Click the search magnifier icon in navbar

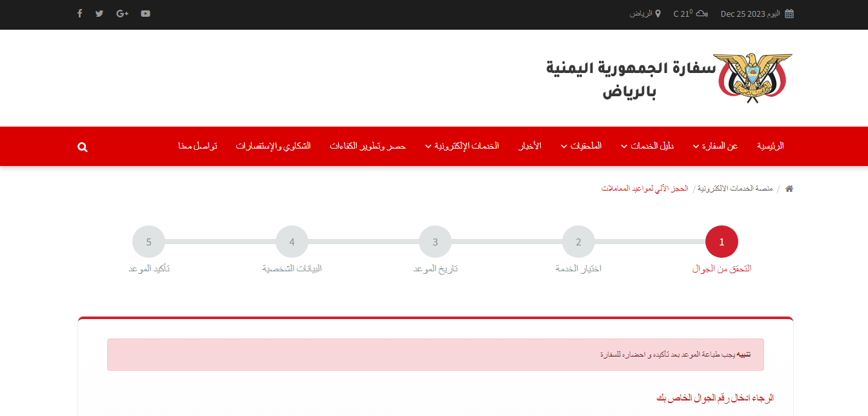coord(83,147)
